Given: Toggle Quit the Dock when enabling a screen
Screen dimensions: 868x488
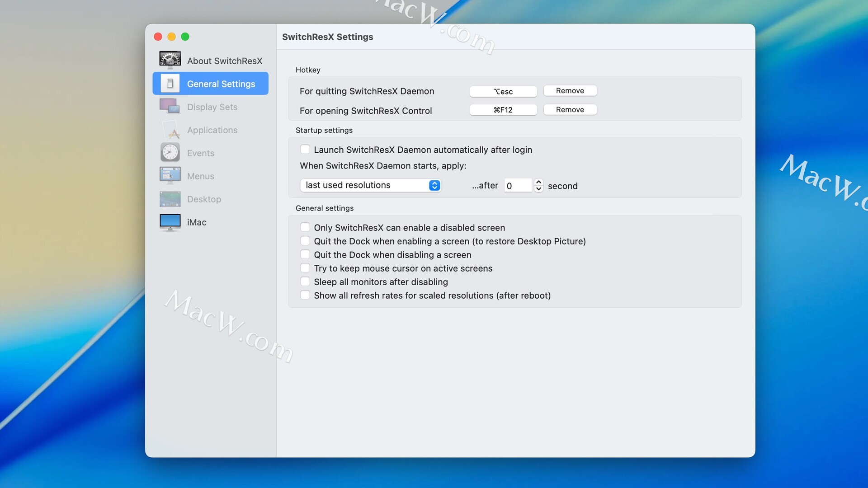Looking at the screenshot, I should click(x=305, y=241).
